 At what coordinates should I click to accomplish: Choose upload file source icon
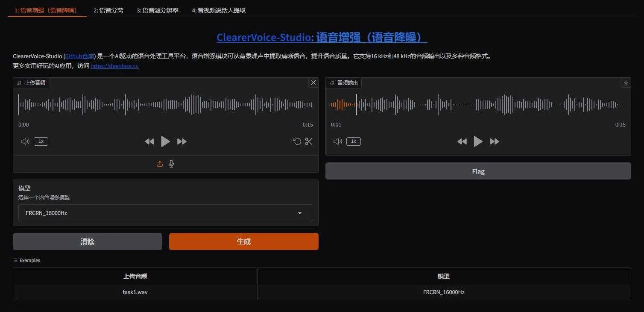point(160,164)
